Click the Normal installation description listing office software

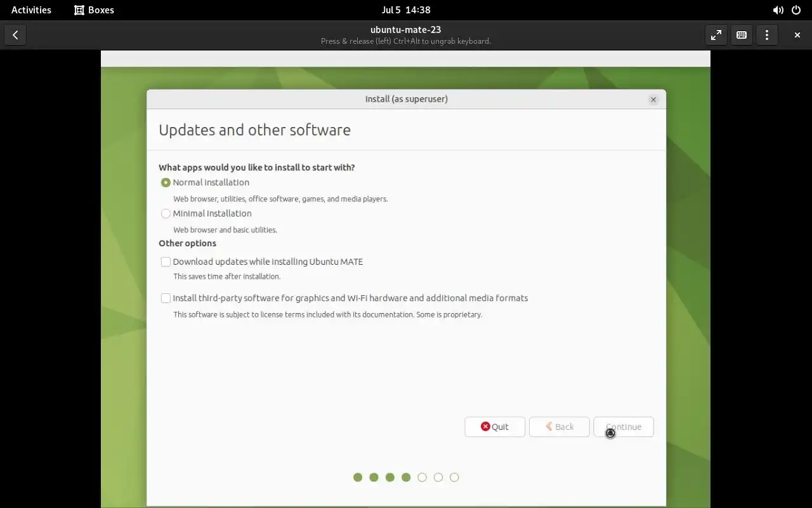point(280,199)
